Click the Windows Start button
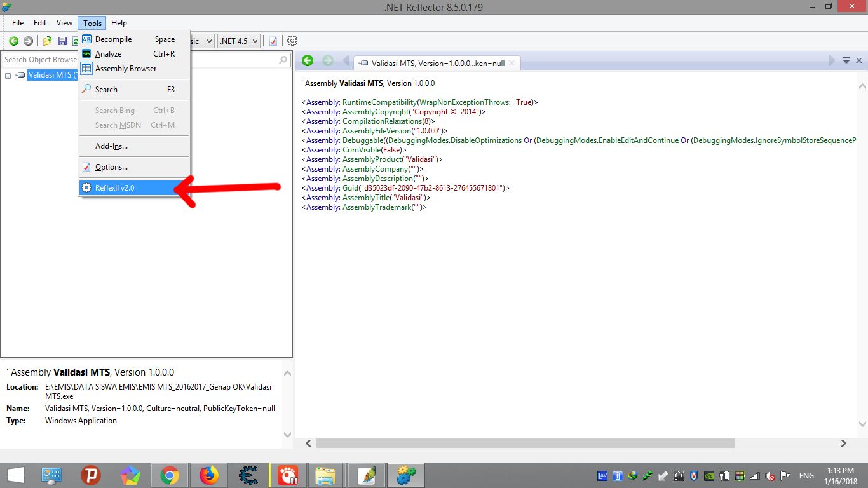 pyautogui.click(x=15, y=475)
